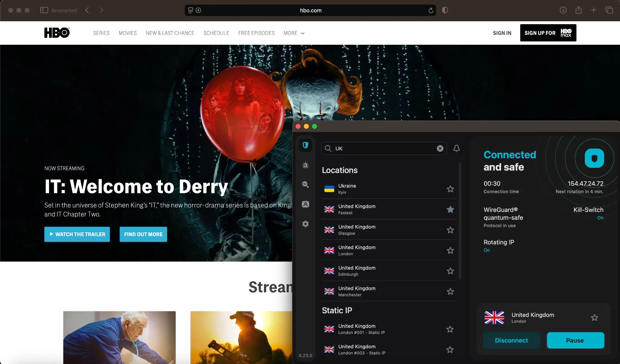Screen dimensions: 620x364
Task: Open the VPN settings gear
Action: click(305, 224)
